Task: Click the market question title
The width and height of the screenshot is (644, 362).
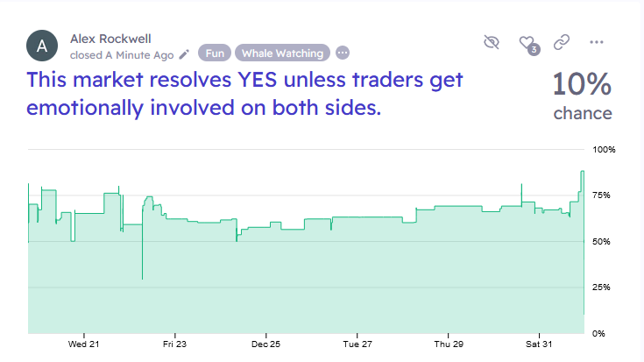Action: [245, 95]
